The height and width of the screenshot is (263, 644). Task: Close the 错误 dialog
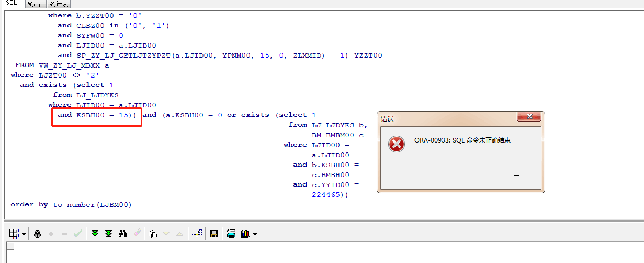click(x=529, y=117)
